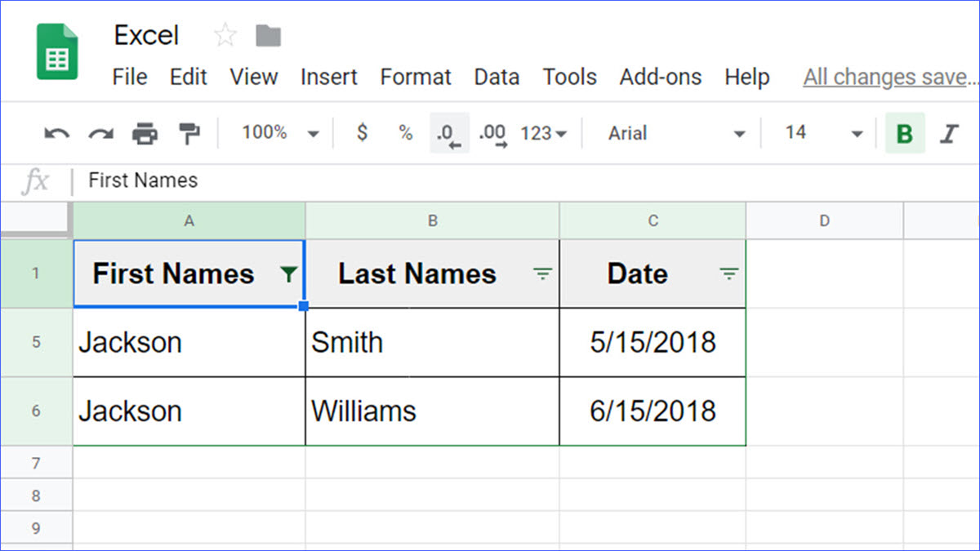Open the First Names filter button
The height and width of the screenshot is (551, 980).
[290, 274]
